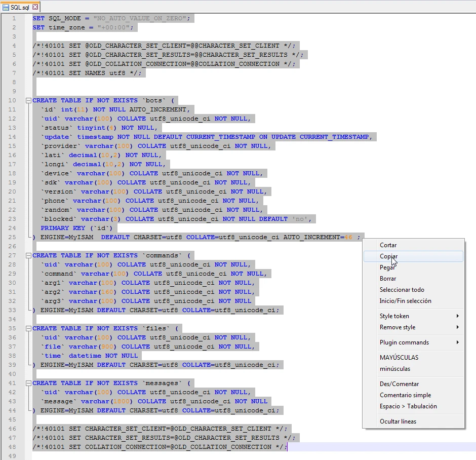Click `version` column name on line 20

pos(59,191)
